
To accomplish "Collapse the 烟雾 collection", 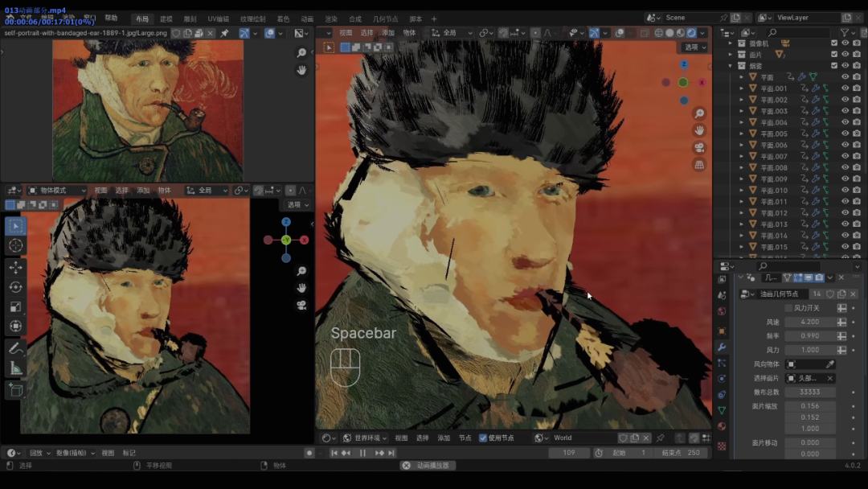I will click(730, 65).
